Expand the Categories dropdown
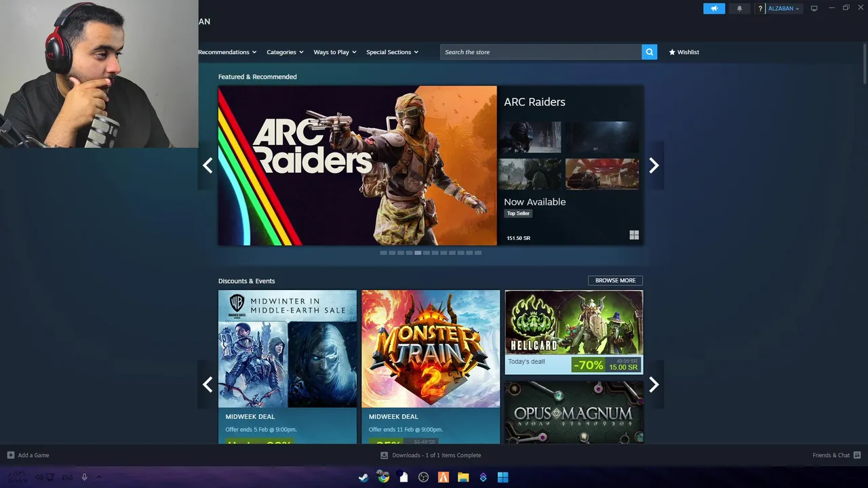This screenshot has height=488, width=868. click(x=285, y=52)
